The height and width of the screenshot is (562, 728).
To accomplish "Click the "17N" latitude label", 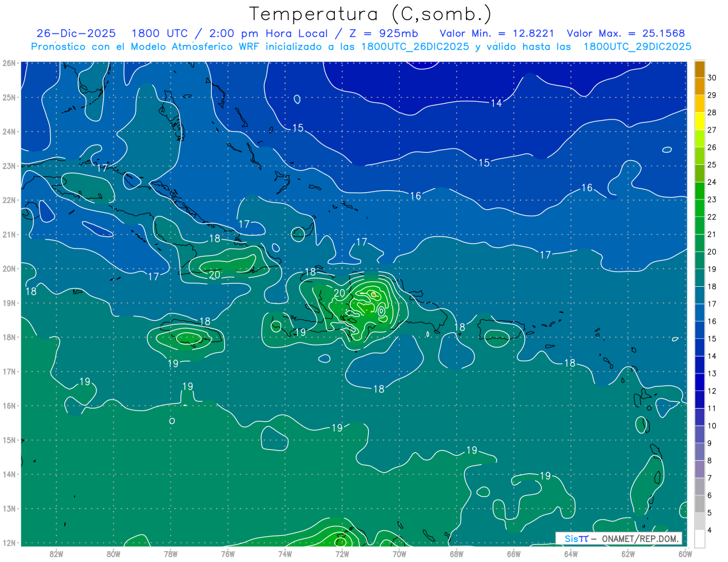I will (9, 371).
